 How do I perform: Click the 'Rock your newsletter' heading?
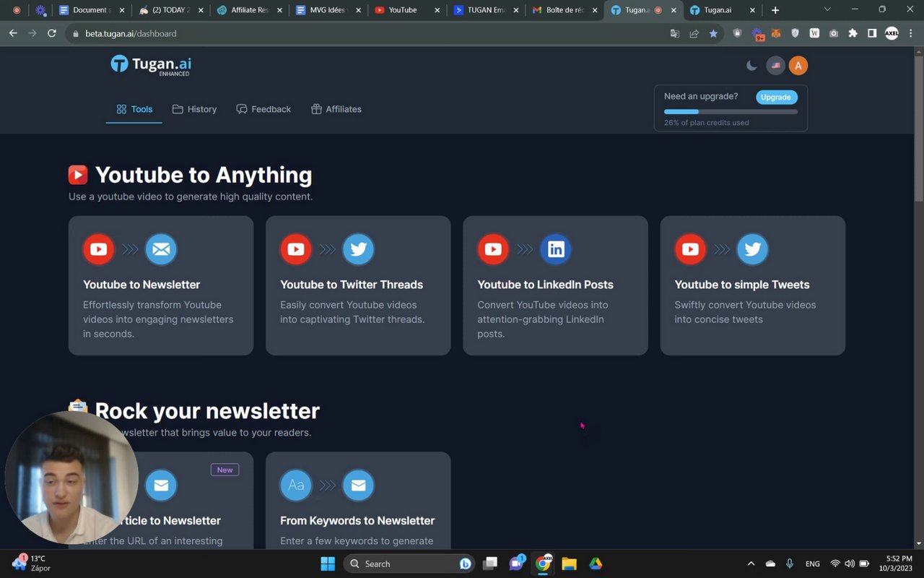[x=207, y=411]
